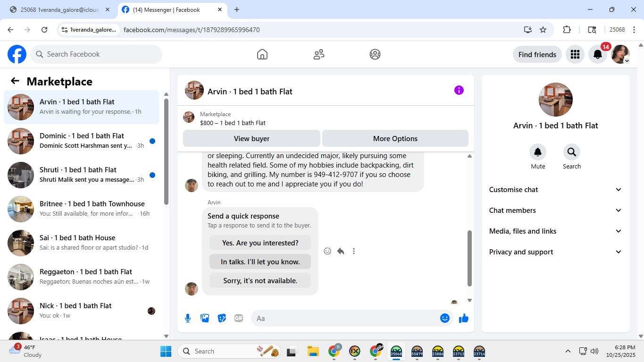Open conversation information purple icon
Image resolution: width=644 pixels, height=362 pixels.
point(459,90)
